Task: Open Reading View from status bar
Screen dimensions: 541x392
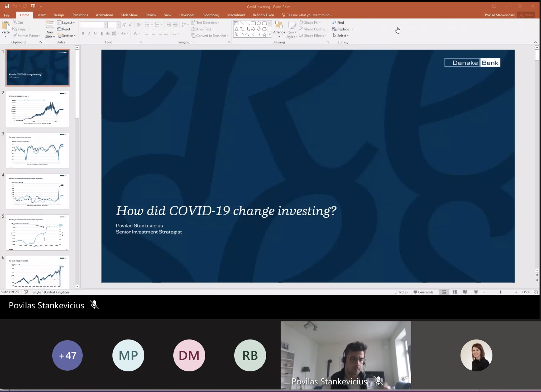Action: pos(465,292)
